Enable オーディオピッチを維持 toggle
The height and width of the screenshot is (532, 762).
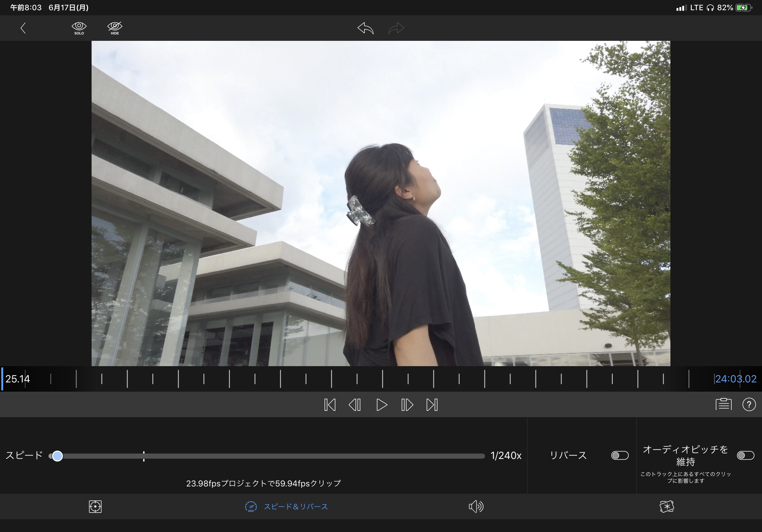(x=745, y=455)
